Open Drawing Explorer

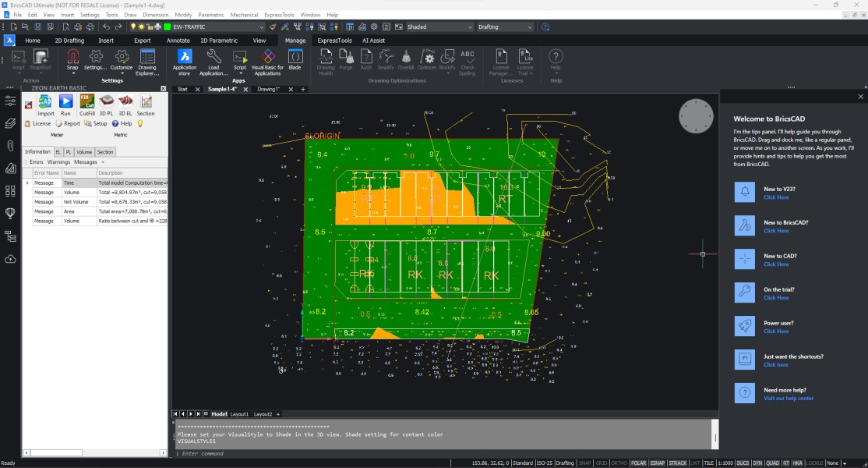[147, 62]
